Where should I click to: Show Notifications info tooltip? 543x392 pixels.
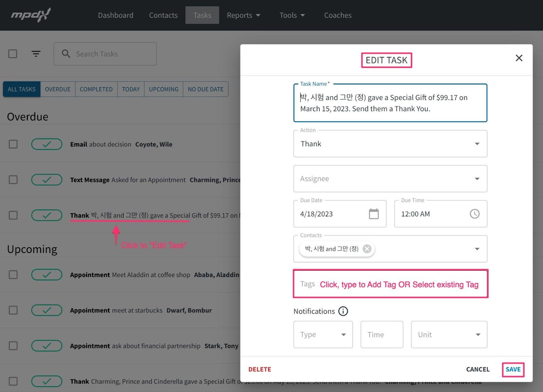coord(343,311)
